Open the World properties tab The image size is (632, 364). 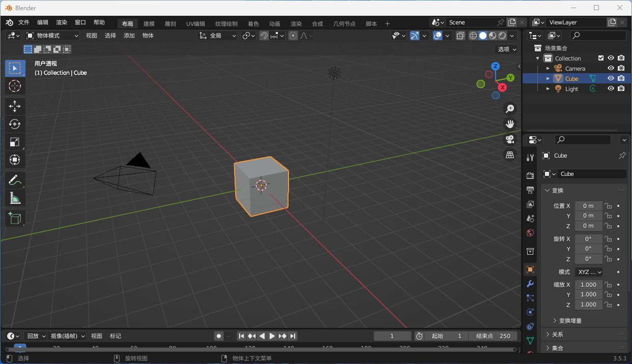[530, 233]
